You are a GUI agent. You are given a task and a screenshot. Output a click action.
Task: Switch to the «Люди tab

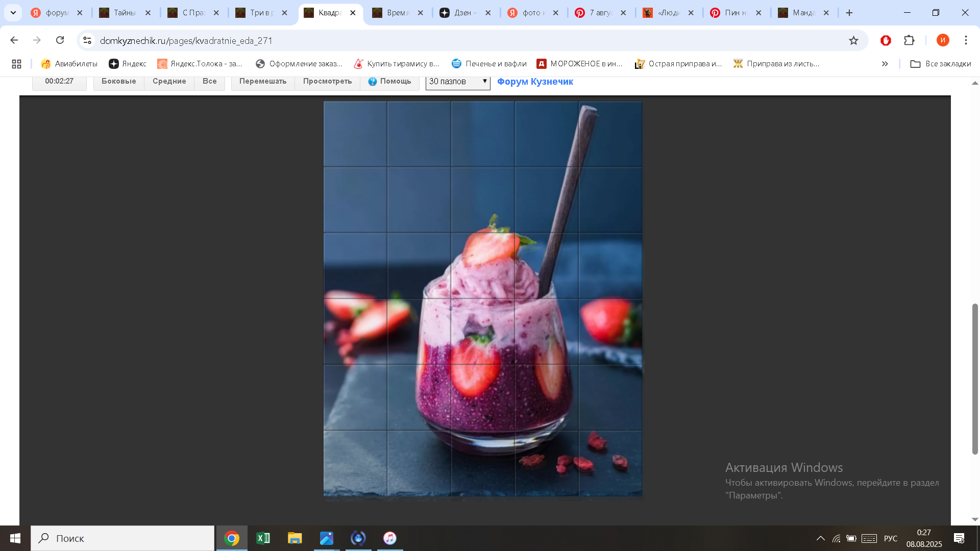point(662,13)
